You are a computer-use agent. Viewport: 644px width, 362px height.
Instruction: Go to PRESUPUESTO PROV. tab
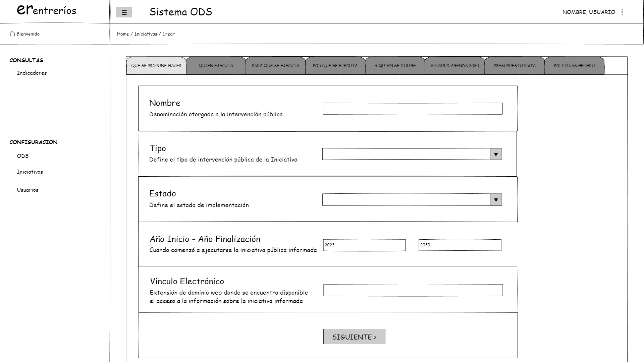coord(515,66)
